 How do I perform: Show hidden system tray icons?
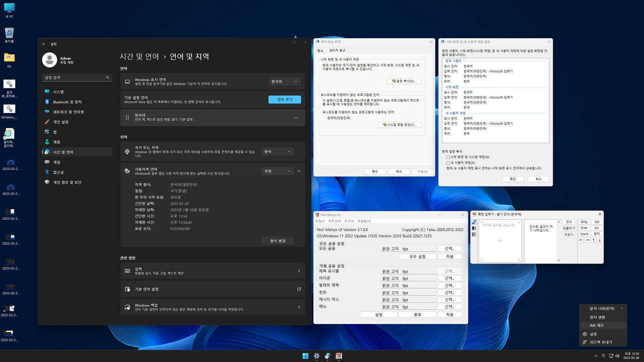[596, 356]
